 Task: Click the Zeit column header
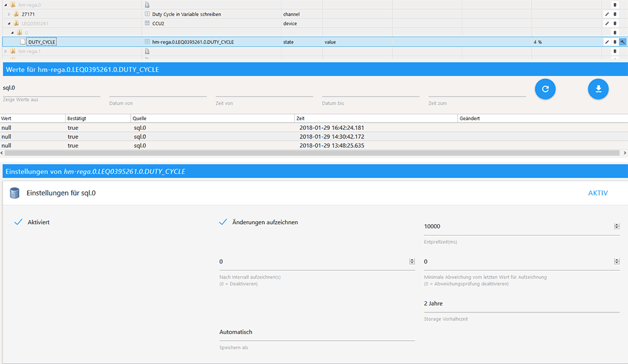coord(301,117)
